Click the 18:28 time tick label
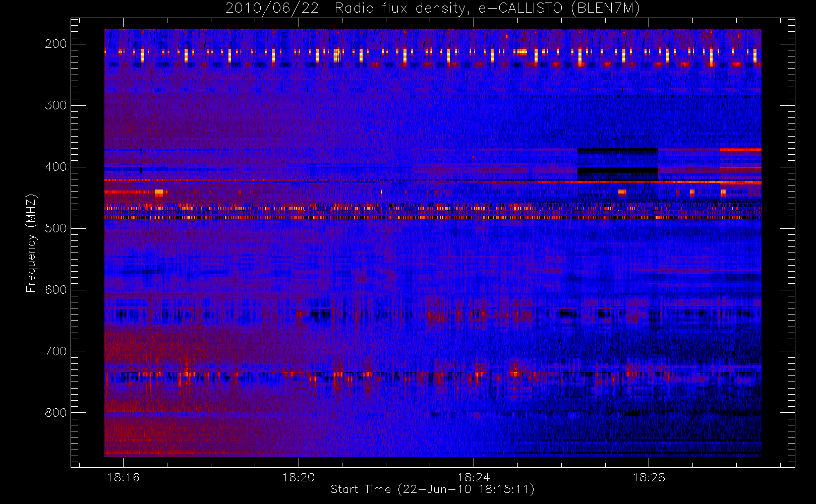Screen dimensions: 816x504 (649, 477)
